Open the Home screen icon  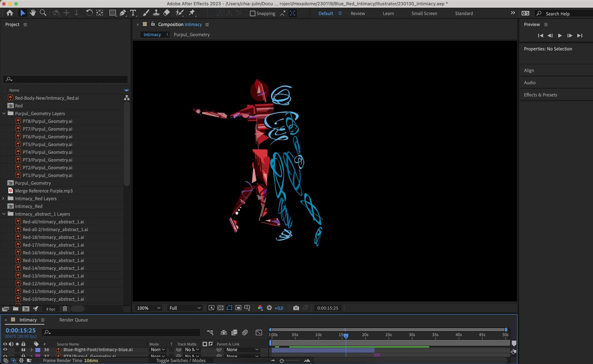10,13
